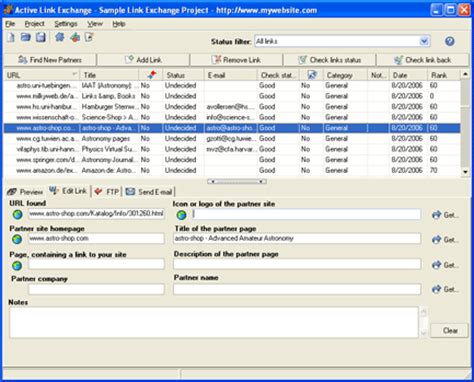
Task: Switch to the FTP tab
Action: click(x=107, y=192)
